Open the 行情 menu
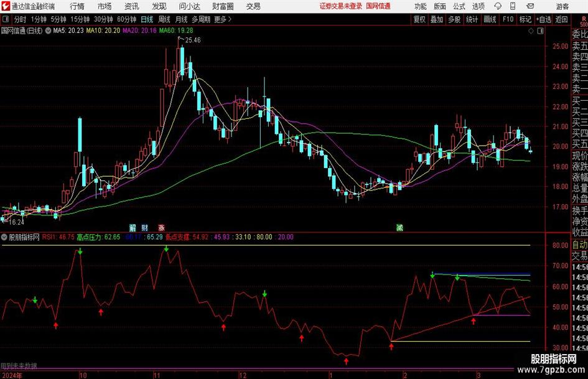 (77, 6)
